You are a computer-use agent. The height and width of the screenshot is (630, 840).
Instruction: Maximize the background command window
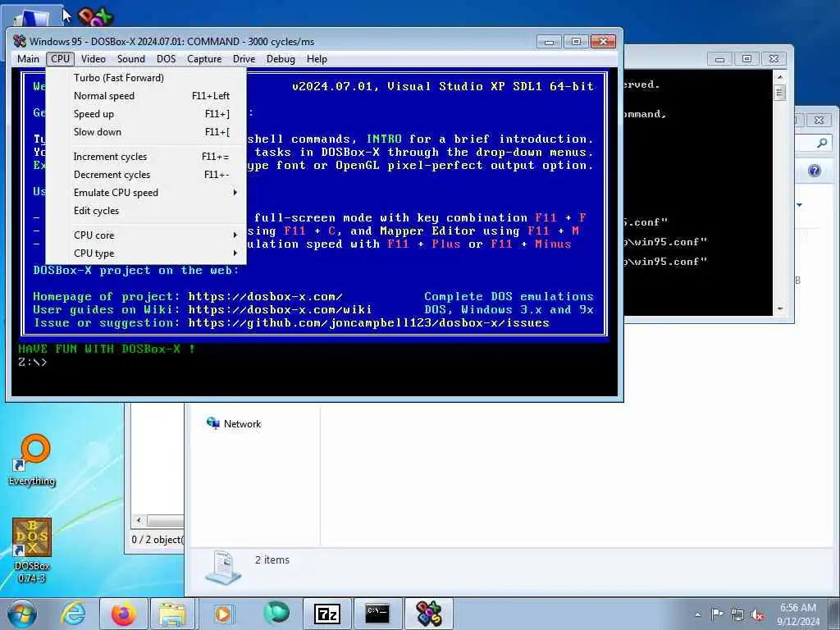(x=746, y=58)
